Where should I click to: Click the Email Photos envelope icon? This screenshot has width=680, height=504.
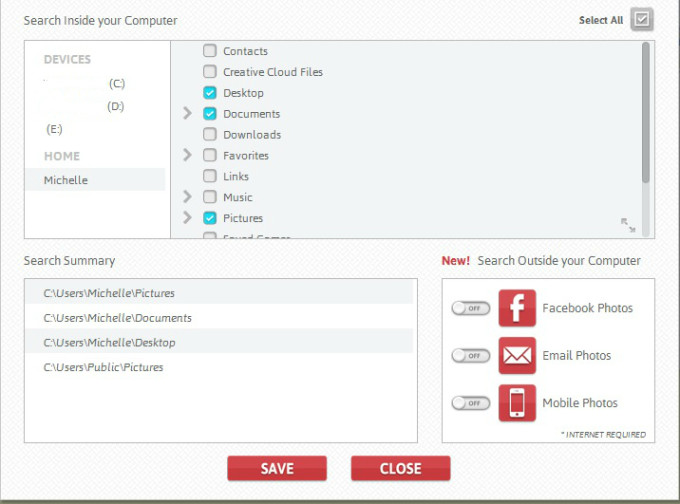click(517, 356)
